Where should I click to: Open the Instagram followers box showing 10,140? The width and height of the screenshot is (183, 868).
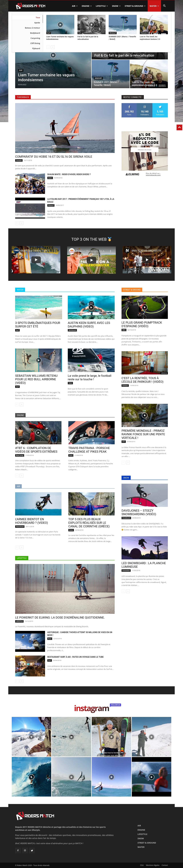coord(145,110)
